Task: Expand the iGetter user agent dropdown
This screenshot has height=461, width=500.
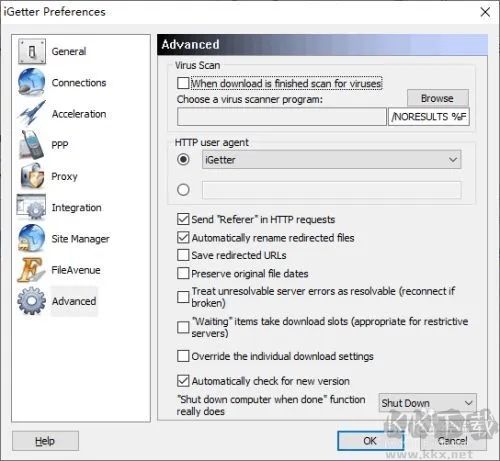Action: 331,160
